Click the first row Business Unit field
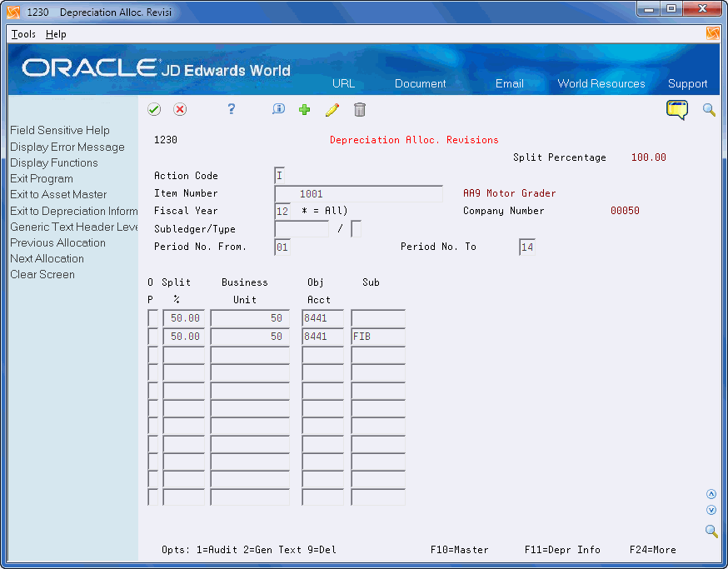This screenshot has height=569, width=728. click(x=250, y=318)
